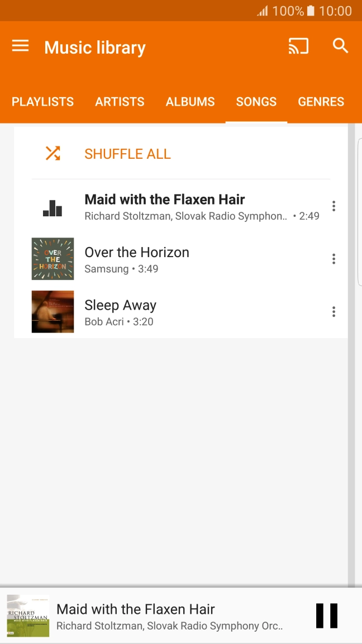Select the Songs tab
Screen dimensions: 362x644
(256, 102)
